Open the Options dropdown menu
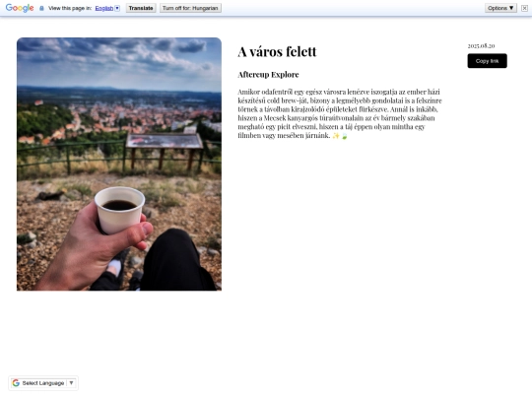 (500, 8)
